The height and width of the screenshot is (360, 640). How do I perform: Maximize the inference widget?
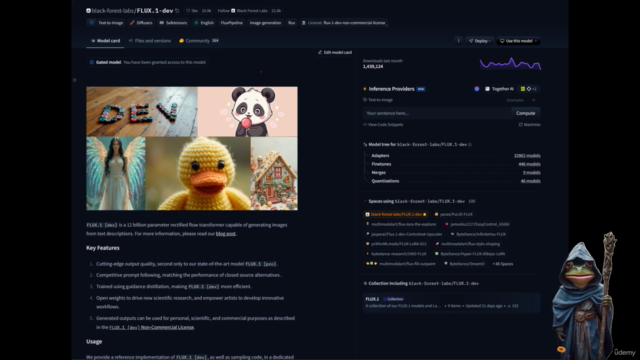[529, 124]
